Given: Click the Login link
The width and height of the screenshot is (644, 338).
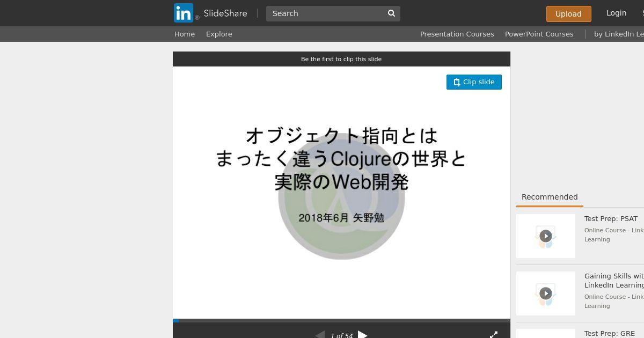Looking at the screenshot, I should tap(616, 13).
